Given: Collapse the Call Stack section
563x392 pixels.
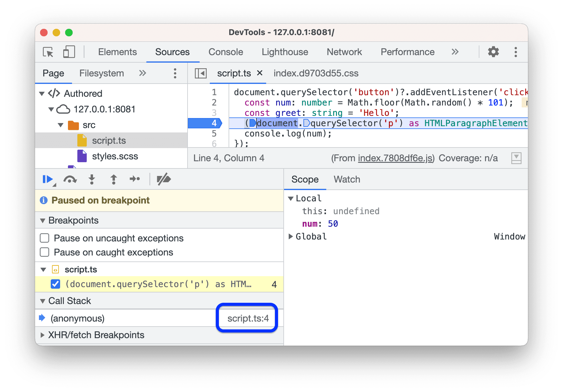Looking at the screenshot, I should 43,301.
